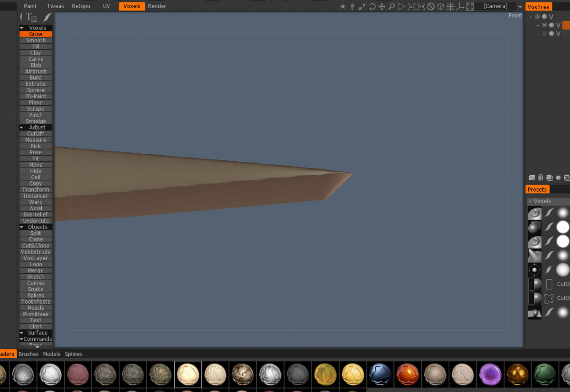Show the hidden third VoxTree layer via eye
570x392 pixels.
pos(544,34)
